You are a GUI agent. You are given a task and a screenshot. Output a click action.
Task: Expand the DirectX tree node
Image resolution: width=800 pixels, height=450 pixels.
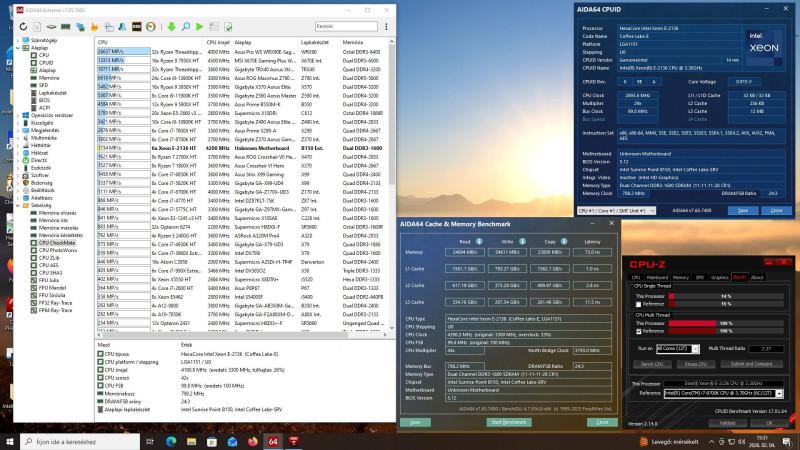(x=18, y=160)
